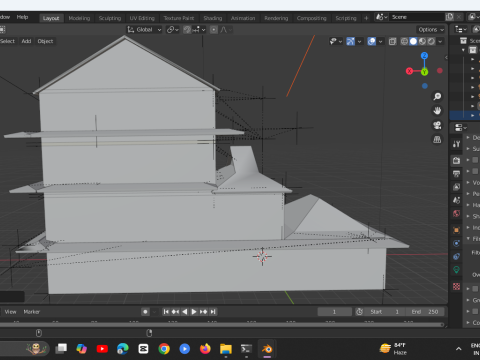
Task: Switch to the Layout workspace tab
Action: pos(51,18)
